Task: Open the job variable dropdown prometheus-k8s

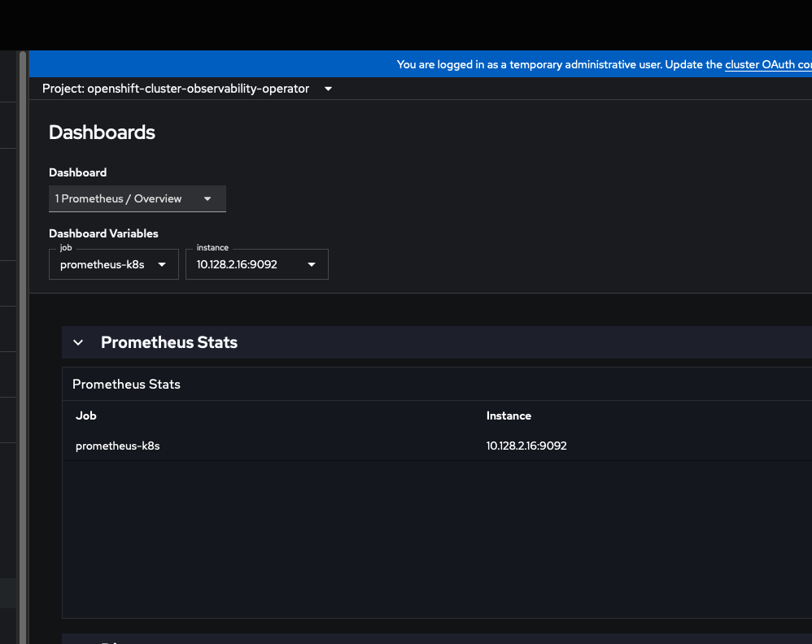Action: 113,264
